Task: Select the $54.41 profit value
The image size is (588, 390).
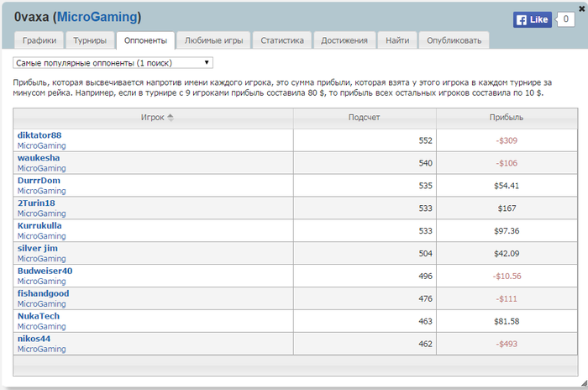Action: [507, 186]
